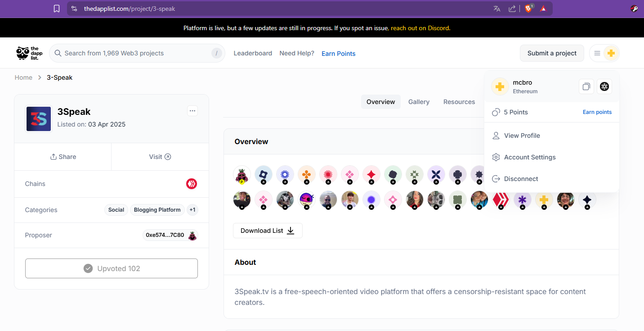
Task: Click the mcbro username text
Action: pos(523,82)
